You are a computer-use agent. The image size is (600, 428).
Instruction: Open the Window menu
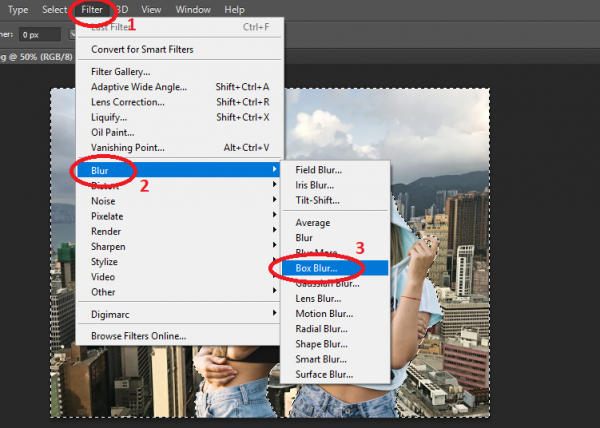[x=193, y=10]
